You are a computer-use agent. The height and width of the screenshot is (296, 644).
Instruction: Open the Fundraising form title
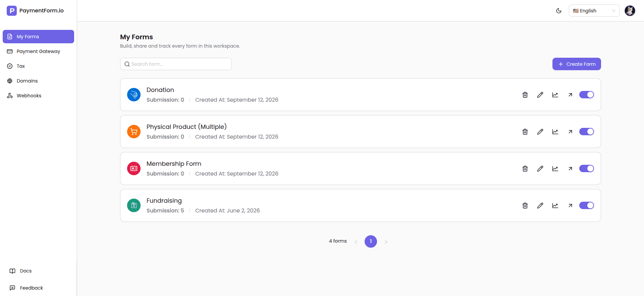(x=164, y=201)
